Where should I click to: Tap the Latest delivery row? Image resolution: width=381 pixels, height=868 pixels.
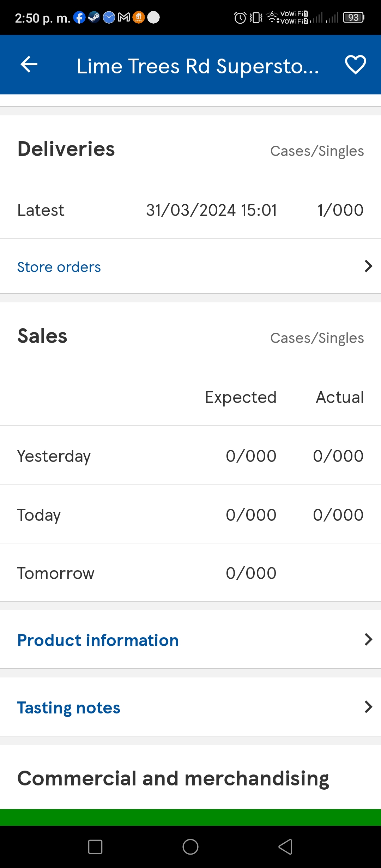point(190,210)
